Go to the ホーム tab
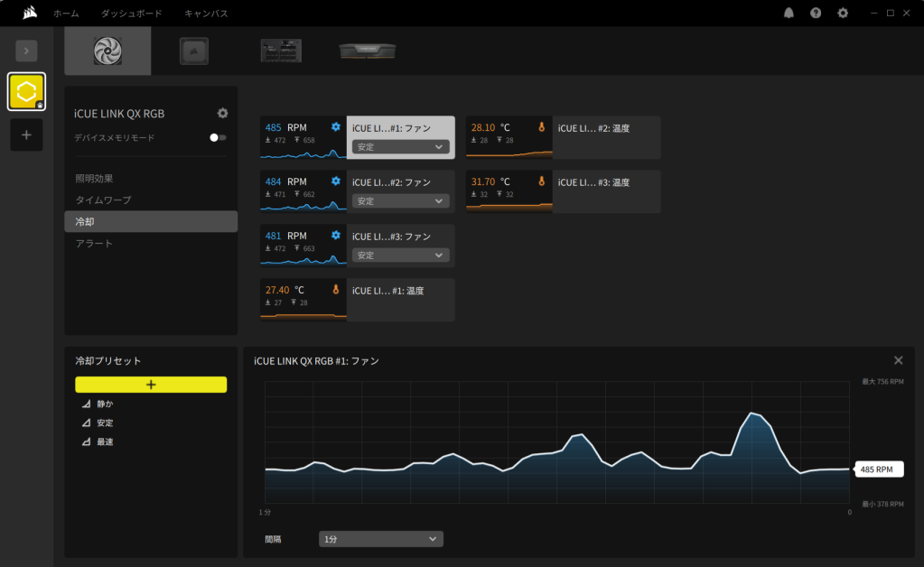The image size is (924, 567). pyautogui.click(x=66, y=13)
